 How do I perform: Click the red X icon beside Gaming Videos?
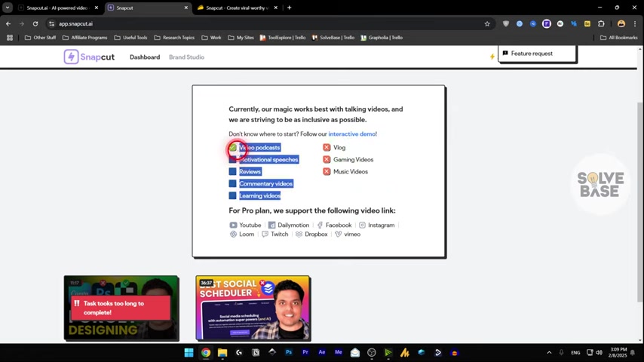pyautogui.click(x=327, y=159)
